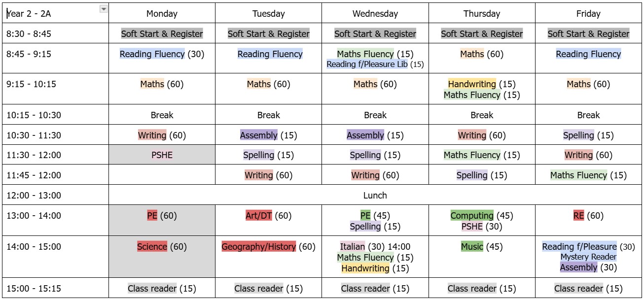Image resolution: width=644 pixels, height=299 pixels.
Task: Click the Friday column header cell
Action: [x=588, y=14]
